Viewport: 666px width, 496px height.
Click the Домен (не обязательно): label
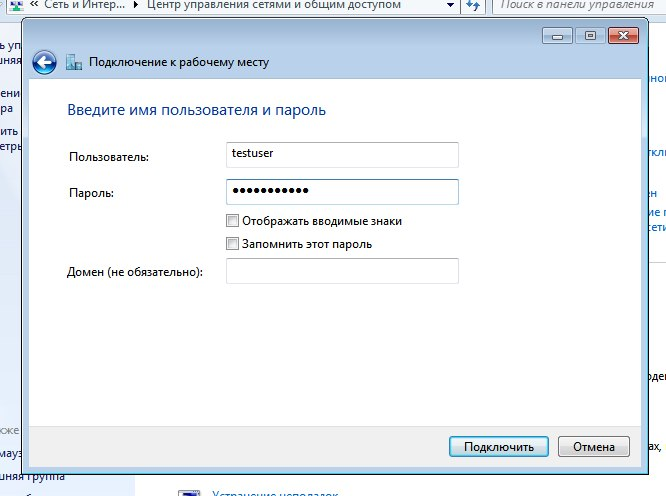coord(135,272)
